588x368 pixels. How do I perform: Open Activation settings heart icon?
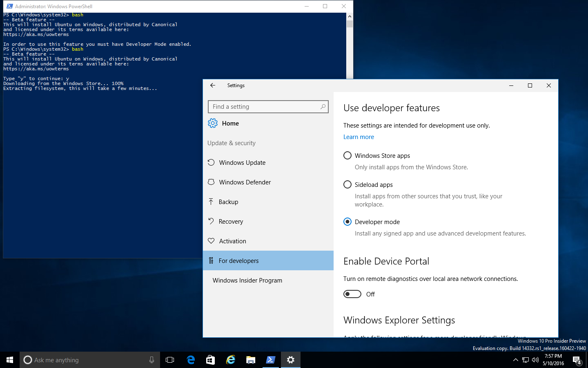tap(211, 241)
